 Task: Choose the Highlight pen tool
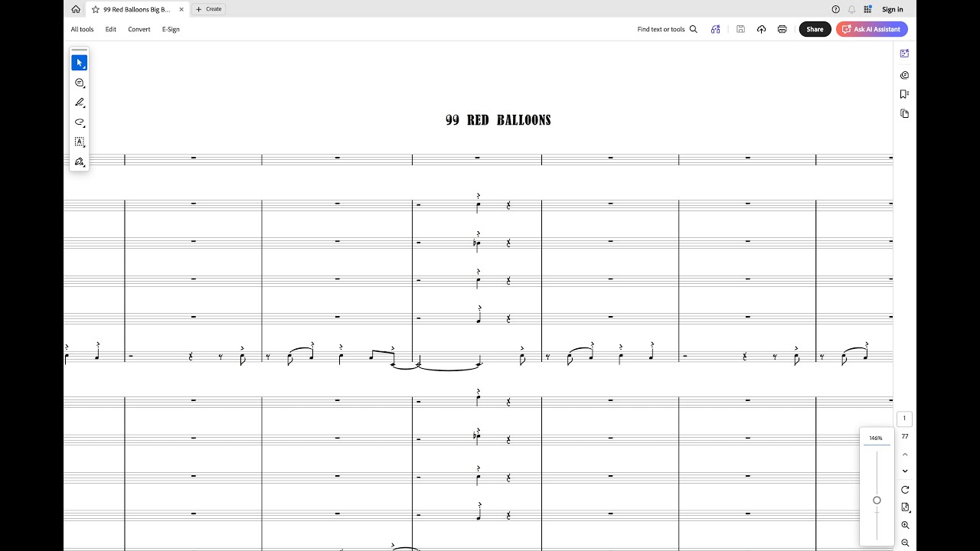click(79, 103)
